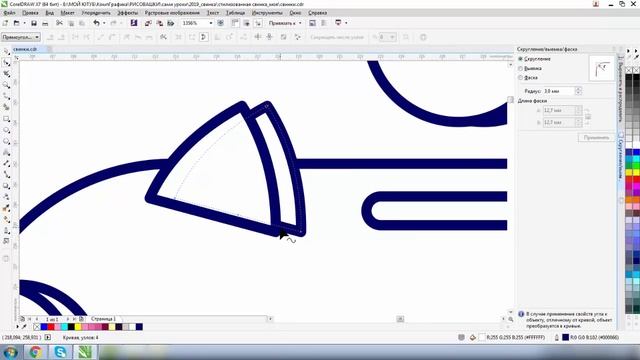Screen dimensions: 640x360
Task: Click the Reflect nodes vertically icon
Action: (269, 37)
